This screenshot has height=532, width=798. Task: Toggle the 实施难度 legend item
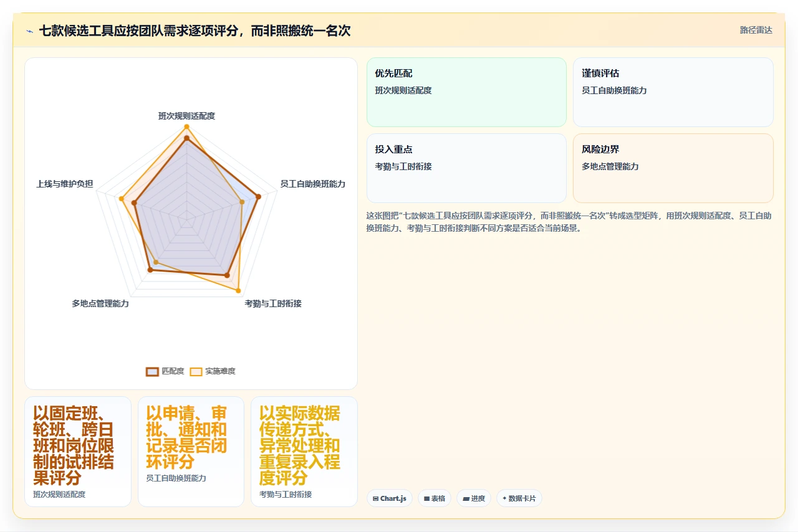coord(213,371)
